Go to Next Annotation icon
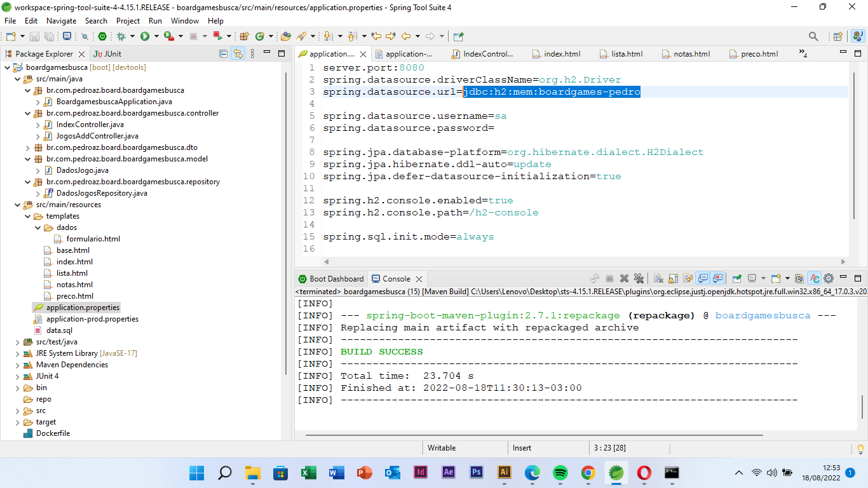Image resolution: width=868 pixels, height=488 pixels. [327, 36]
